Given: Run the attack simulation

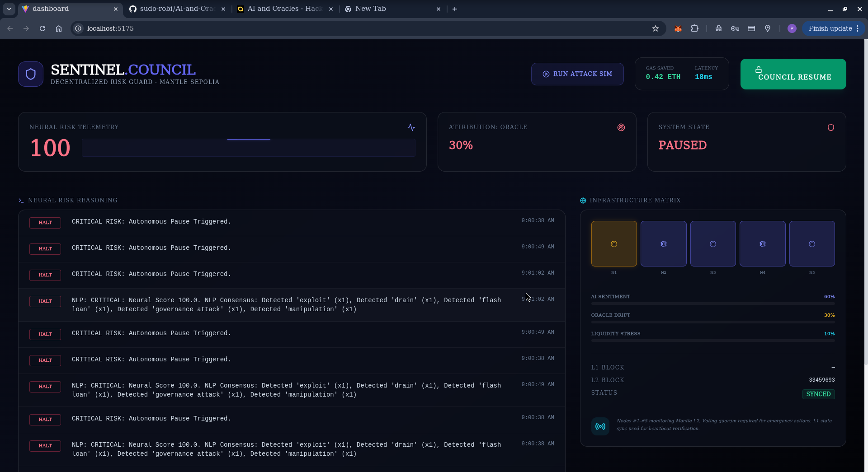Looking at the screenshot, I should (x=577, y=74).
